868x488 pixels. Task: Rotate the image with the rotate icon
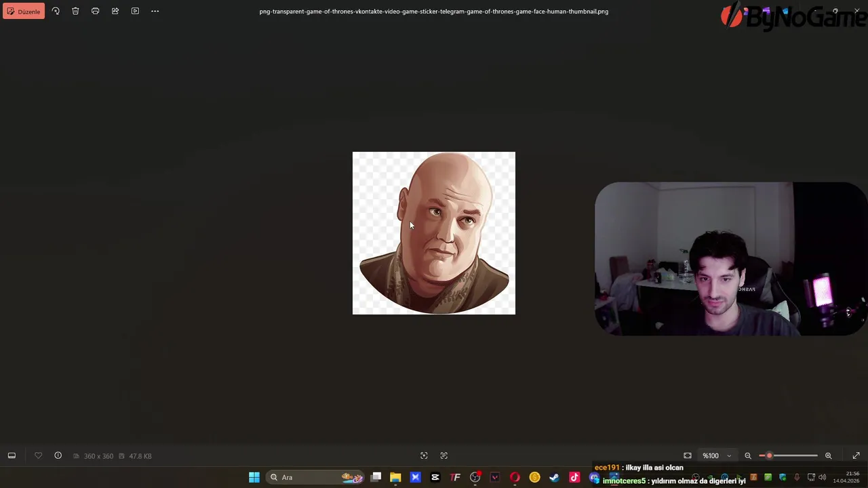coord(56,12)
